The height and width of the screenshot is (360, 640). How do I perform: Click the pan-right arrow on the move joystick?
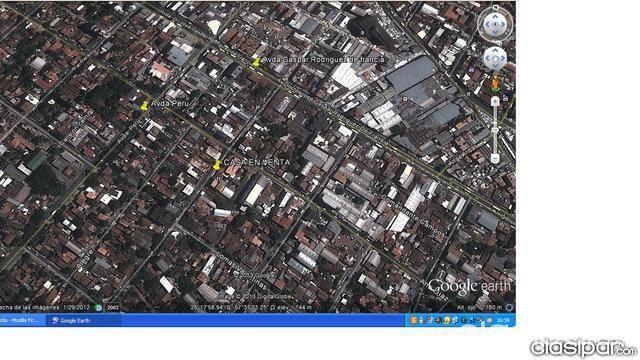click(503, 58)
